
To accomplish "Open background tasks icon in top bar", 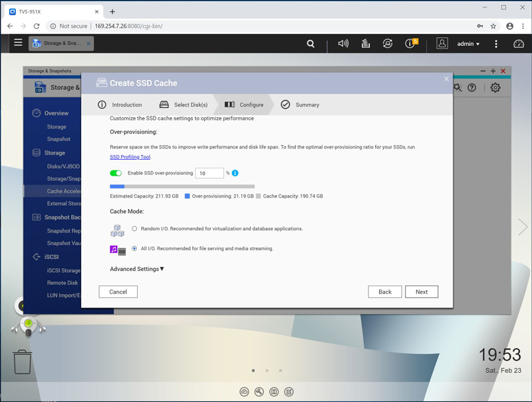I will (x=365, y=43).
